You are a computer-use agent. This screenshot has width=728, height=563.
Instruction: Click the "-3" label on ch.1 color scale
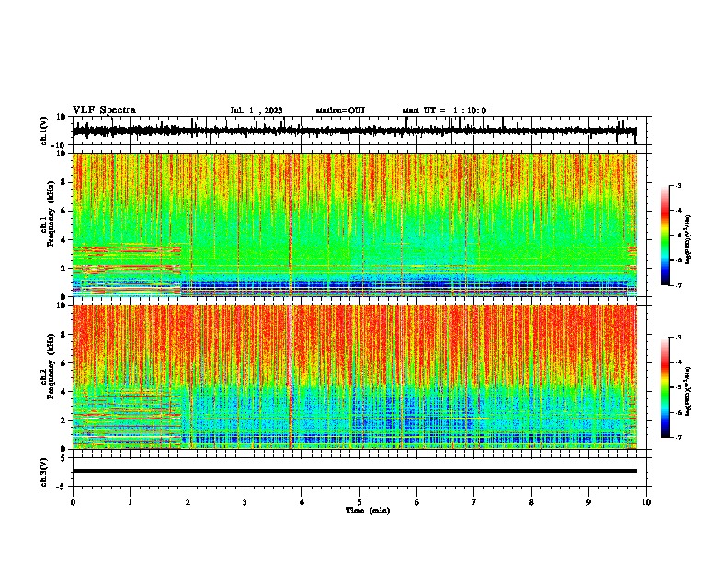coord(677,186)
